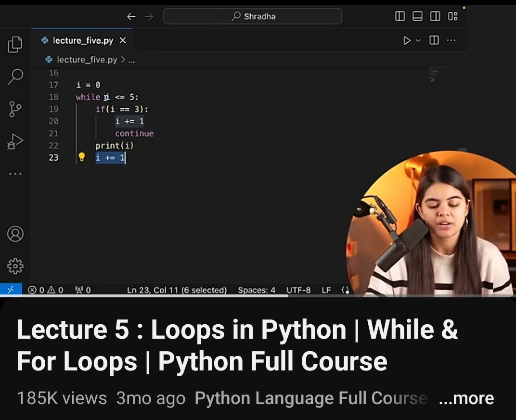516x420 pixels.
Task: Open the Explorer files icon
Action: tap(15, 44)
